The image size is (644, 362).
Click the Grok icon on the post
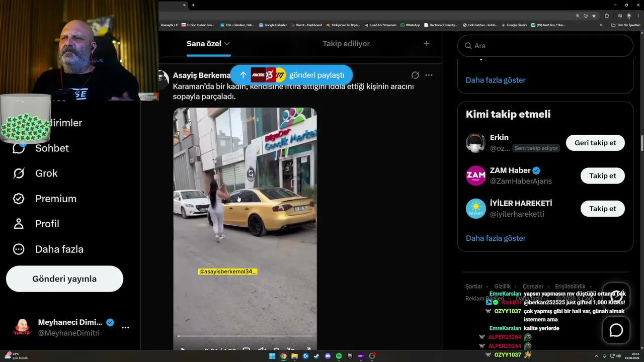pyautogui.click(x=415, y=75)
